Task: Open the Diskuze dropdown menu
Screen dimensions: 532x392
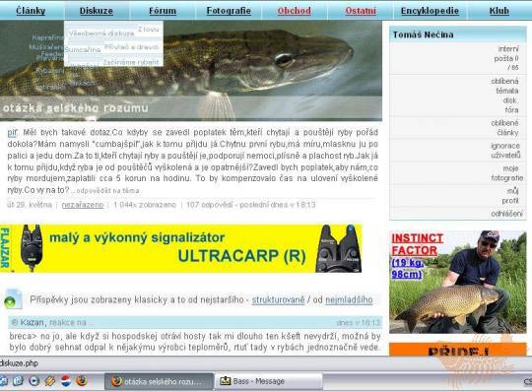Action: [97, 11]
